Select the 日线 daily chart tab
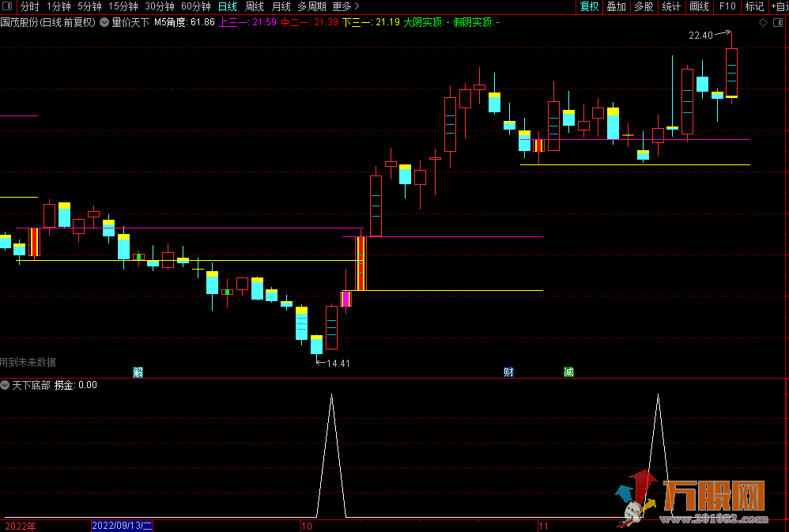789x532 pixels. [x=228, y=6]
